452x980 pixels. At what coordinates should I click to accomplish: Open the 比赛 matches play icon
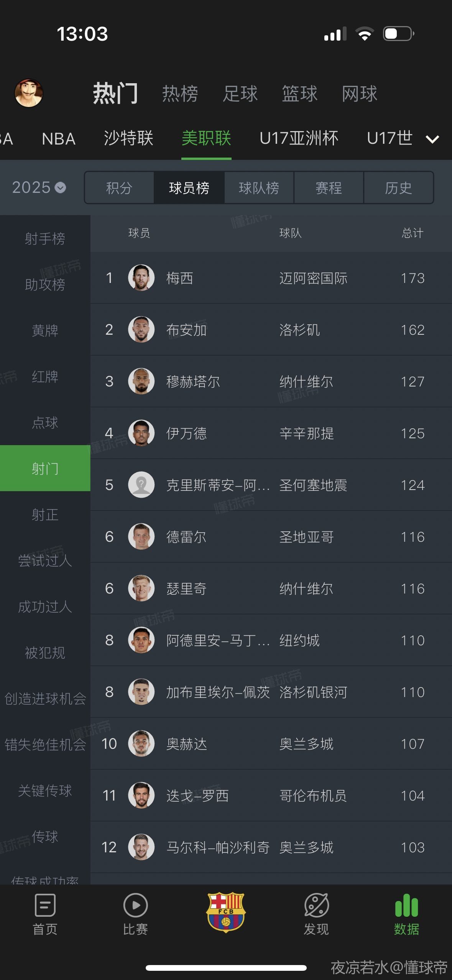tap(135, 906)
